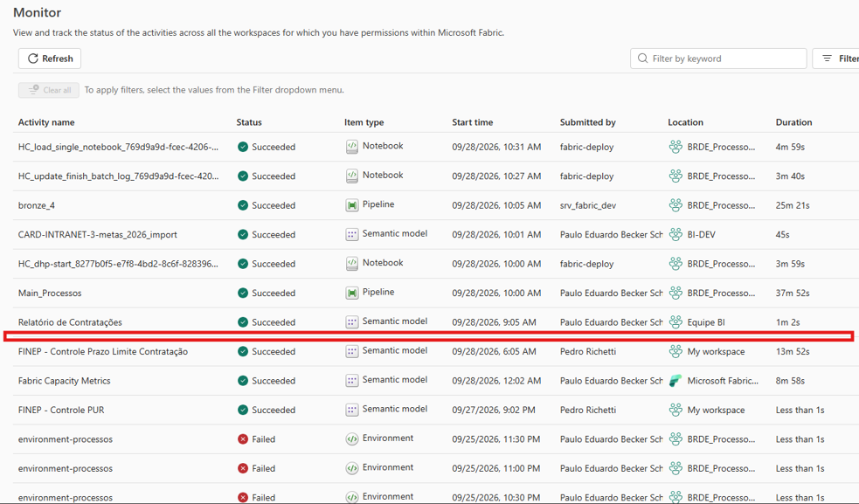
Task: Click the Failed status icon in the 11:30 PM row
Action: (x=243, y=439)
